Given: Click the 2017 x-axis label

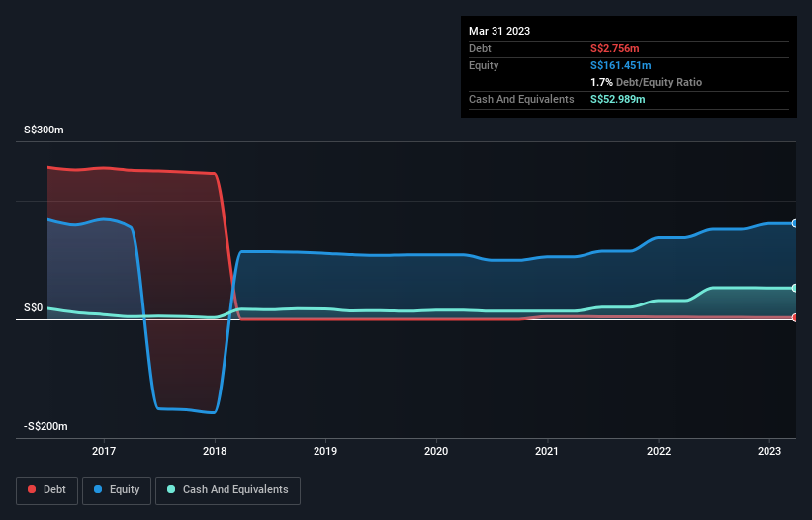Looking at the screenshot, I should coord(104,451).
